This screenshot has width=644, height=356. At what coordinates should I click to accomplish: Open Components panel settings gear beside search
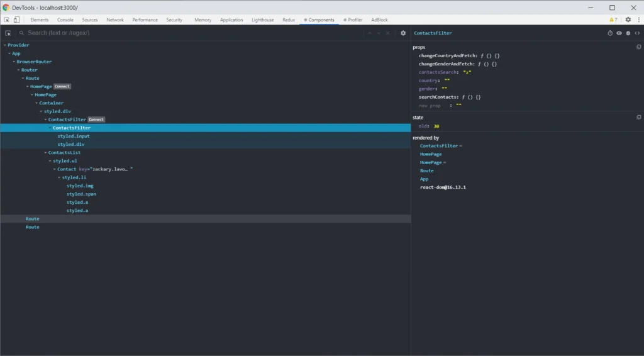coord(403,33)
